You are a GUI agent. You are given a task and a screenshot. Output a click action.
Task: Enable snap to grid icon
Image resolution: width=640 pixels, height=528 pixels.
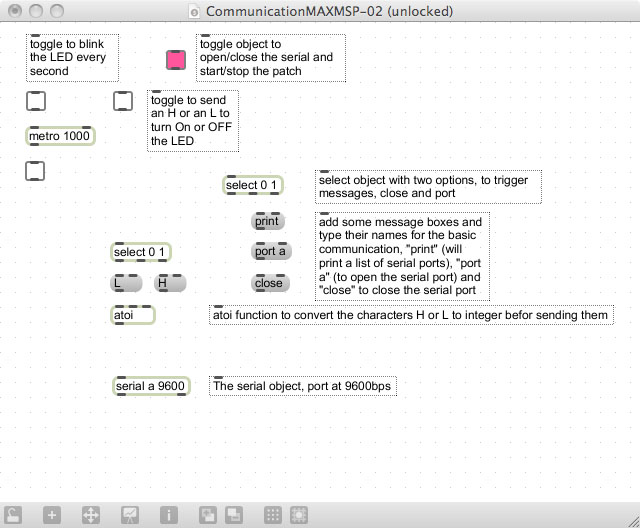[298, 515]
